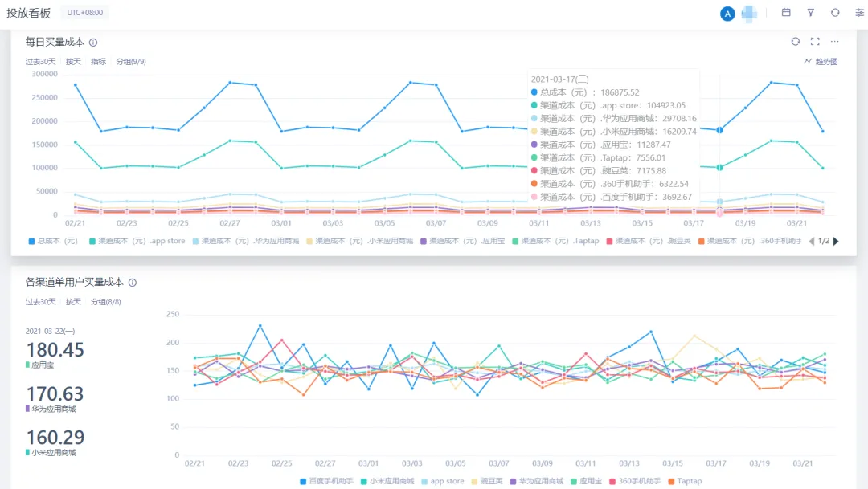
Task: Click the 投放看板 dashboard title
Action: click(29, 13)
